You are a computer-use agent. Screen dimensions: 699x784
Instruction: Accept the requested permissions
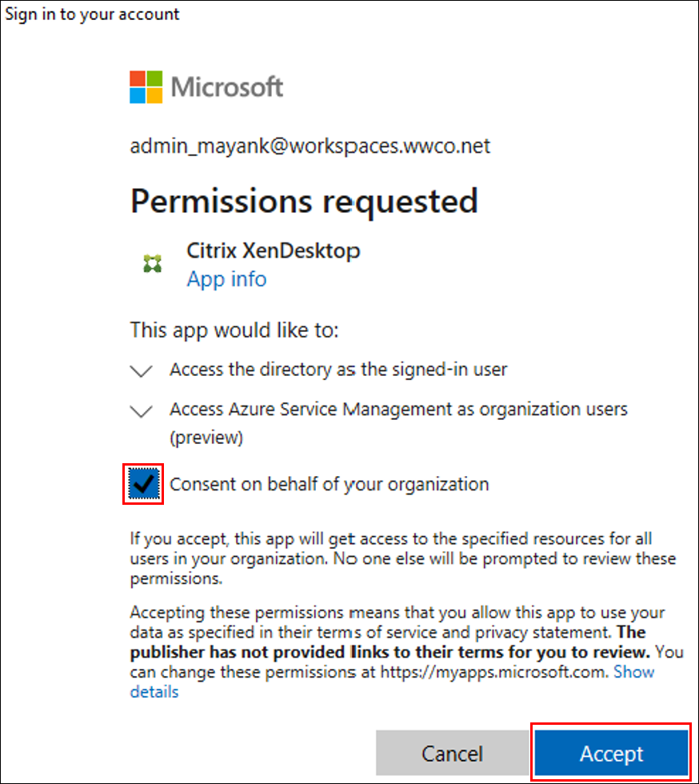[x=611, y=754]
